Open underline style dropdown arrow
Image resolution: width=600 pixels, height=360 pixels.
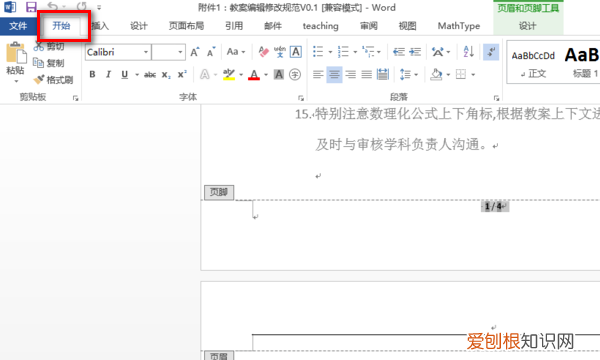tap(137, 75)
